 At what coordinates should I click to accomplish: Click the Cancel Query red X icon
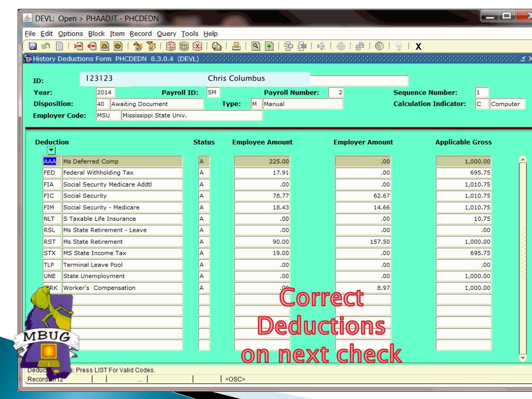(x=197, y=46)
